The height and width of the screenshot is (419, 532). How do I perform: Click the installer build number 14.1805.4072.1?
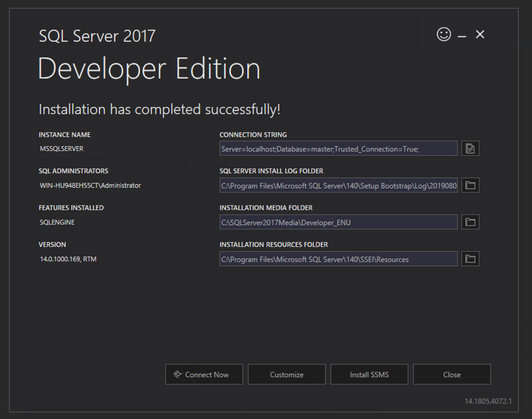pos(488,401)
